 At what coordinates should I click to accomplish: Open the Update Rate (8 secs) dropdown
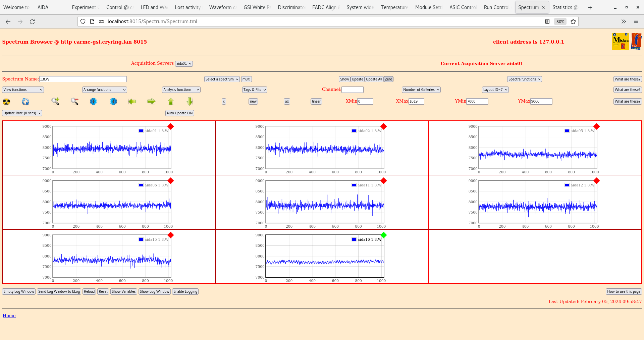click(x=22, y=113)
